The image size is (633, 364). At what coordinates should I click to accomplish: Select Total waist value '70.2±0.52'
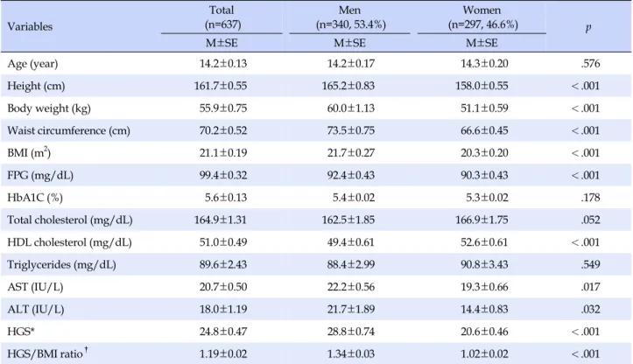tap(223, 130)
